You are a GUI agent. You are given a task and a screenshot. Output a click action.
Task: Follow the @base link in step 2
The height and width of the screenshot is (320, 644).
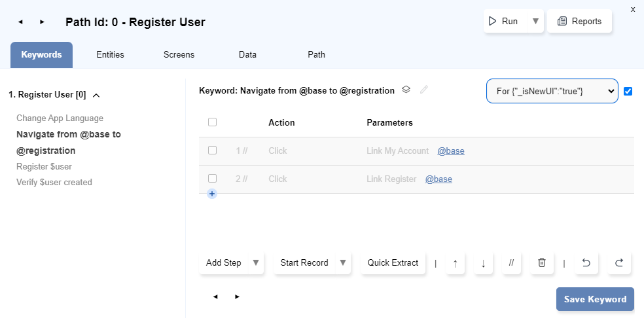pos(438,179)
